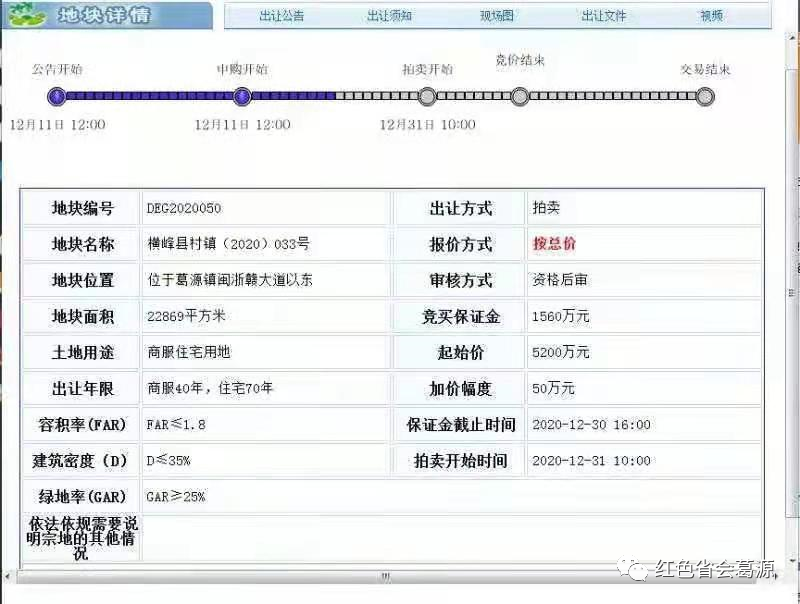Image resolution: width=800 pixels, height=604 pixels.
Task: Click the 依法依规需要说明宗地的其他情况 label
Action: [82, 538]
